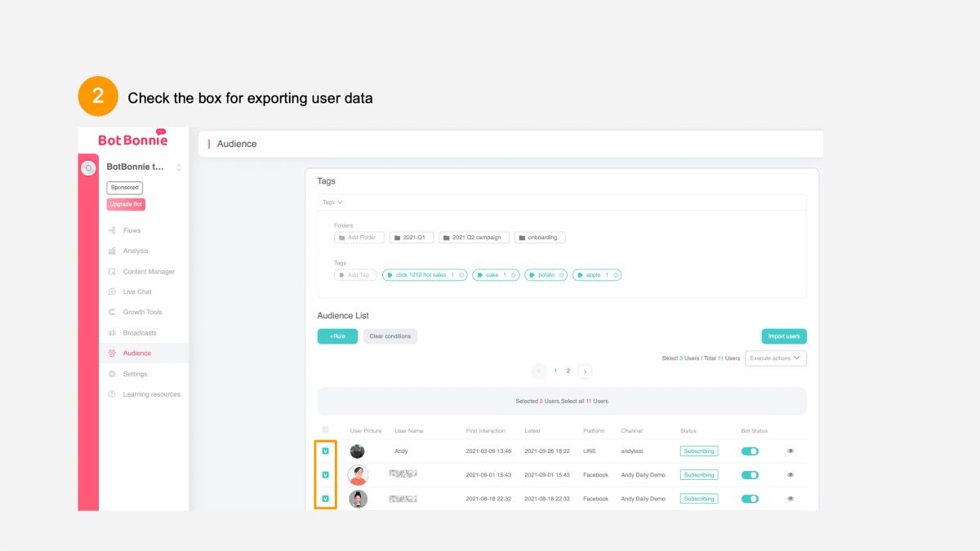The height and width of the screenshot is (551, 980).
Task: Click the Learning resources question icon
Action: pyautogui.click(x=112, y=394)
